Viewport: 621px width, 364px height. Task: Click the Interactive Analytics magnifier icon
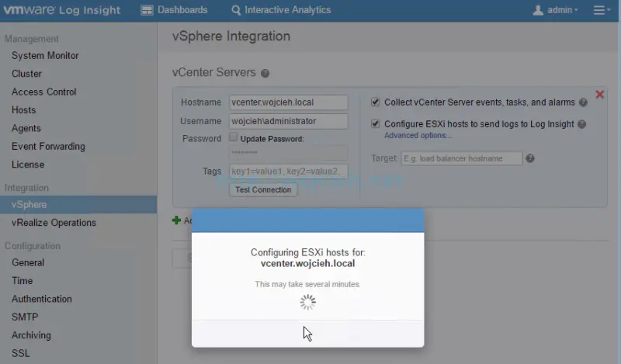pos(236,10)
